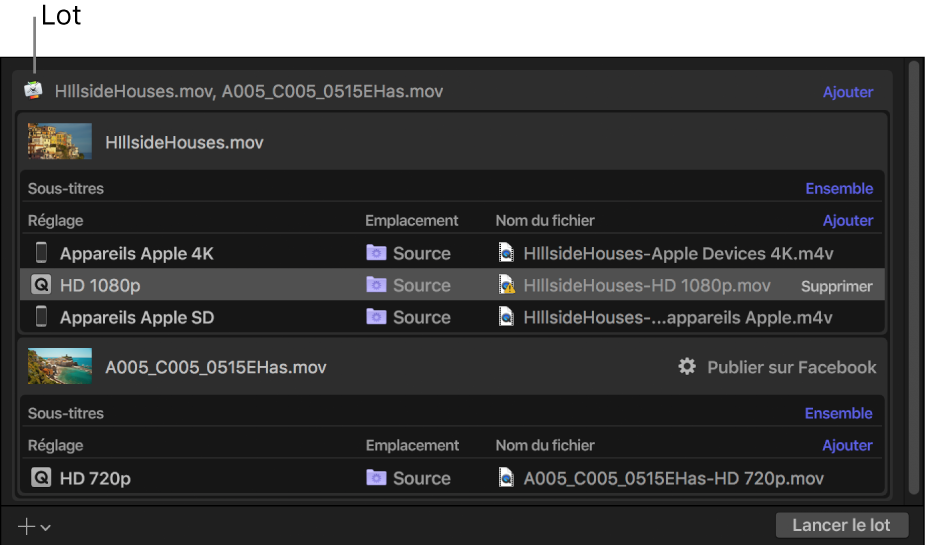The width and height of the screenshot is (926, 545).
Task: Click Ajouter in the A005_C005_0515EHas settings header
Action: tap(847, 445)
